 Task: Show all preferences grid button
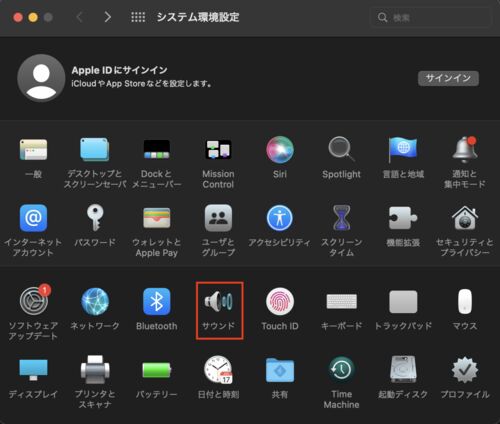click(138, 17)
